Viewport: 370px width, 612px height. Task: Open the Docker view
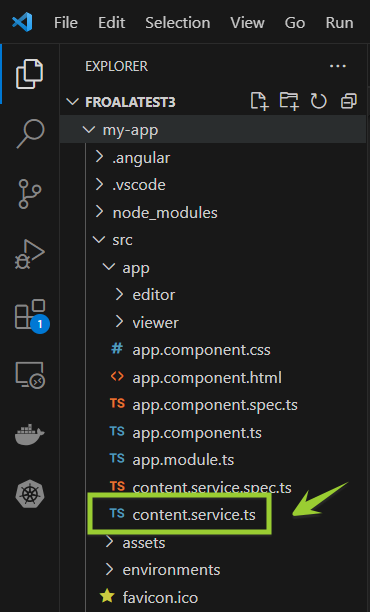pyautogui.click(x=30, y=434)
